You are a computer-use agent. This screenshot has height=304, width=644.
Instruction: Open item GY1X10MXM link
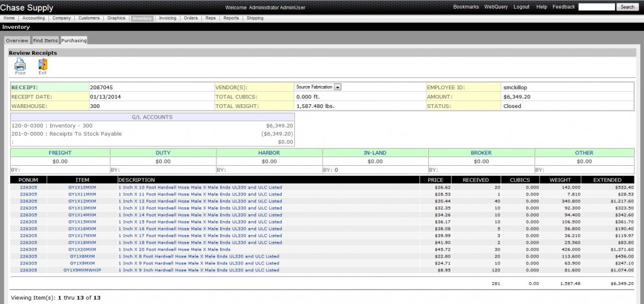point(82,187)
